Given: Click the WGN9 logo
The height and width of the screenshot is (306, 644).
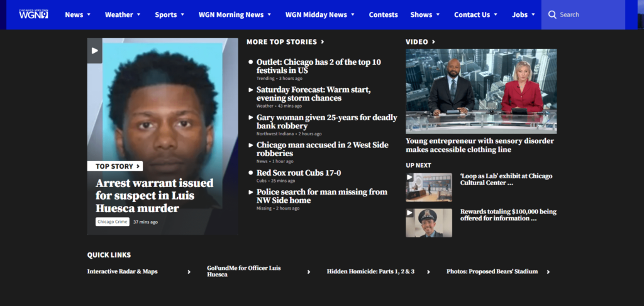Looking at the screenshot, I should point(34,14).
